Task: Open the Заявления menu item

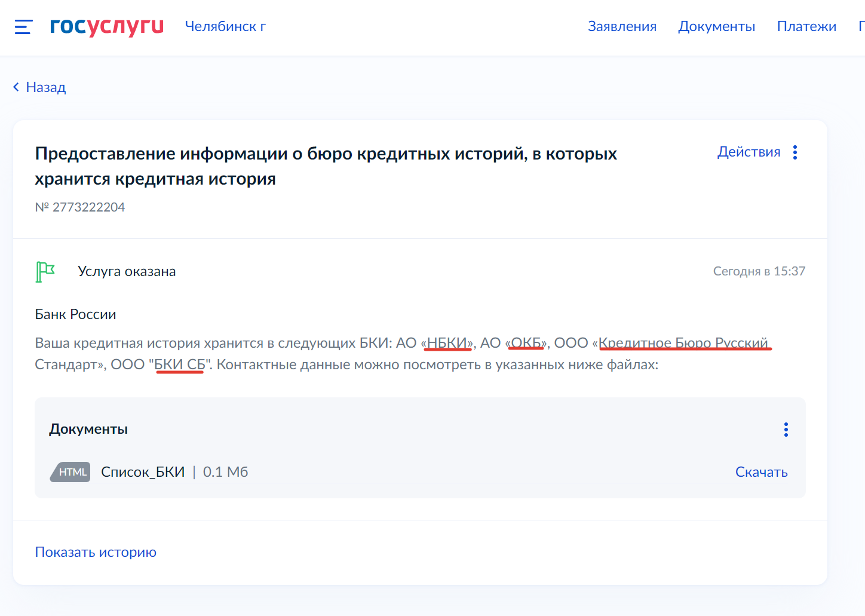Action: click(622, 26)
